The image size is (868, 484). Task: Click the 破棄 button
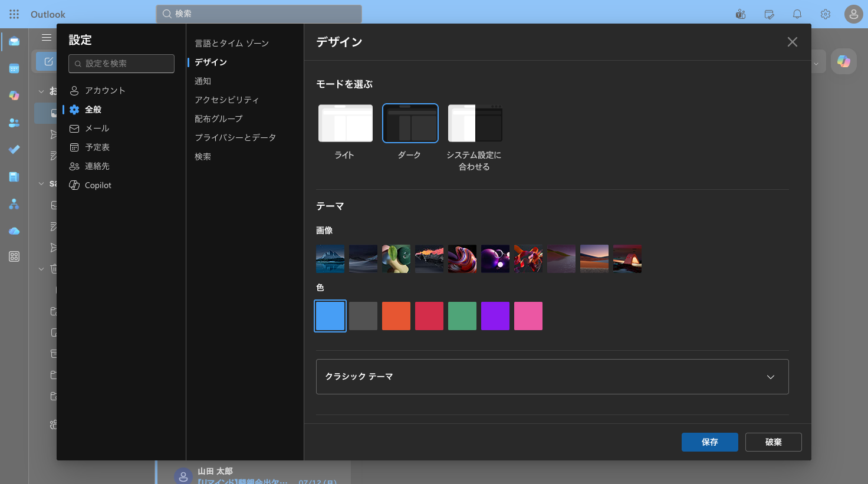774,442
